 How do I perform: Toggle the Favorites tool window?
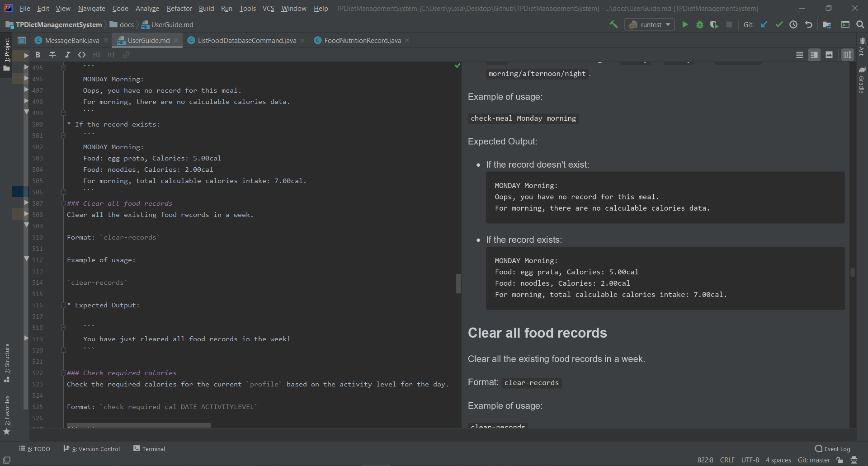[7, 415]
